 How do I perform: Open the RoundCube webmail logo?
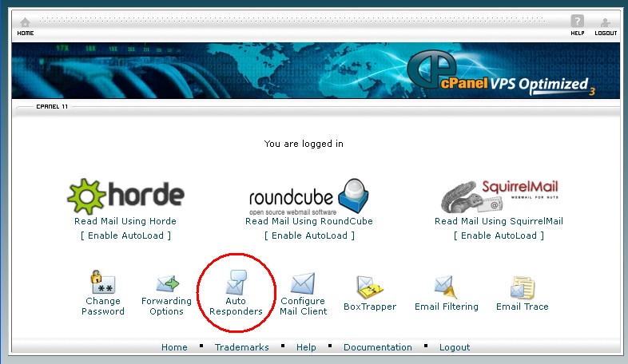tap(308, 197)
